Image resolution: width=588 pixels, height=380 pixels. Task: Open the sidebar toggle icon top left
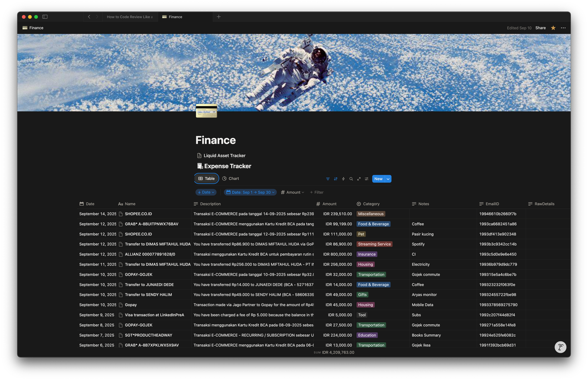pos(45,16)
